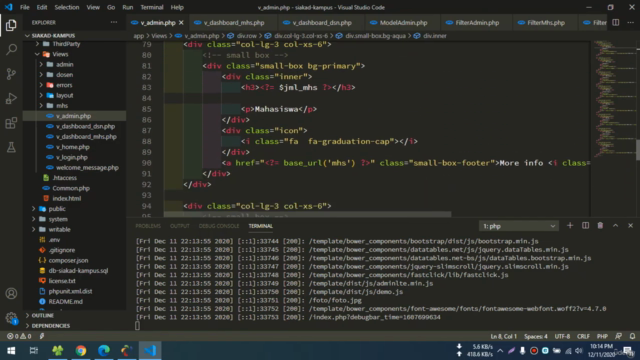Open the Help menu
The image size is (640, 360).
(x=177, y=7)
